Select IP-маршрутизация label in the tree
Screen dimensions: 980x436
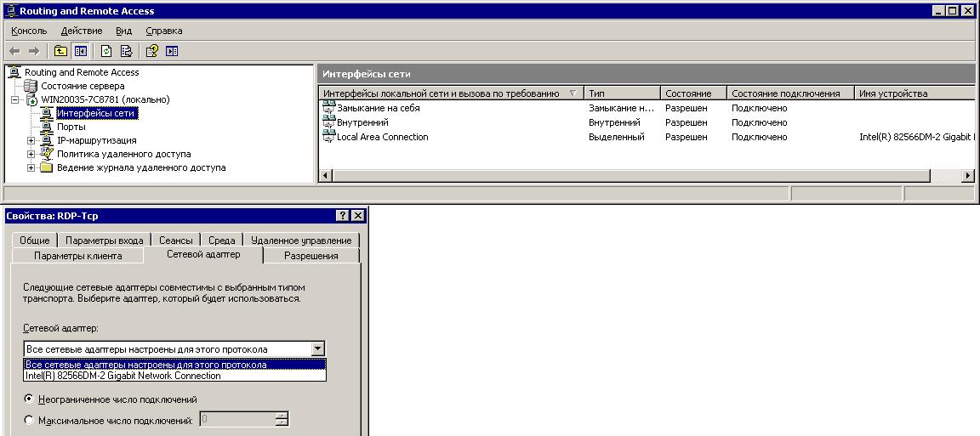pyautogui.click(x=96, y=140)
